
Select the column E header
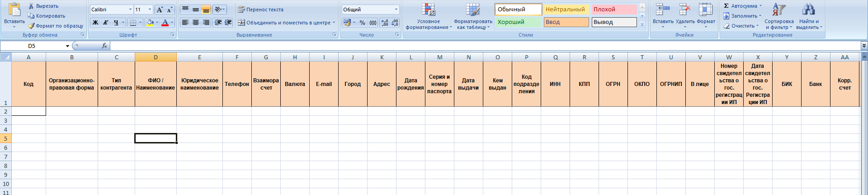pos(199,57)
